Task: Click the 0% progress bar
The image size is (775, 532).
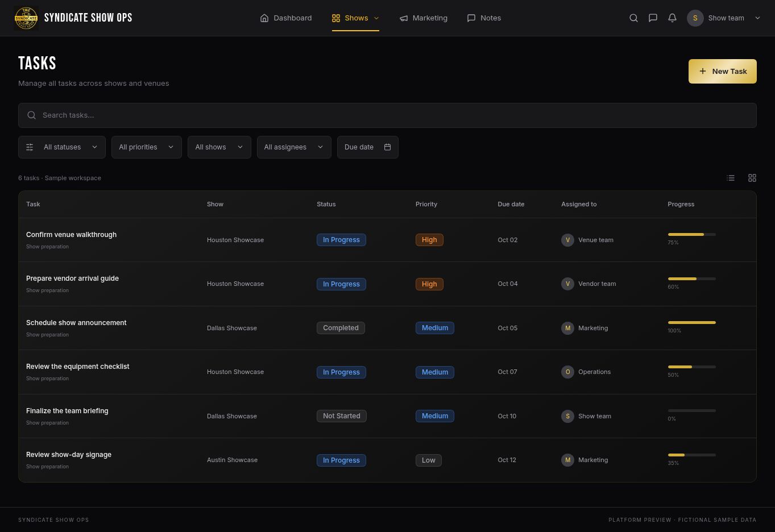Action: (691, 410)
